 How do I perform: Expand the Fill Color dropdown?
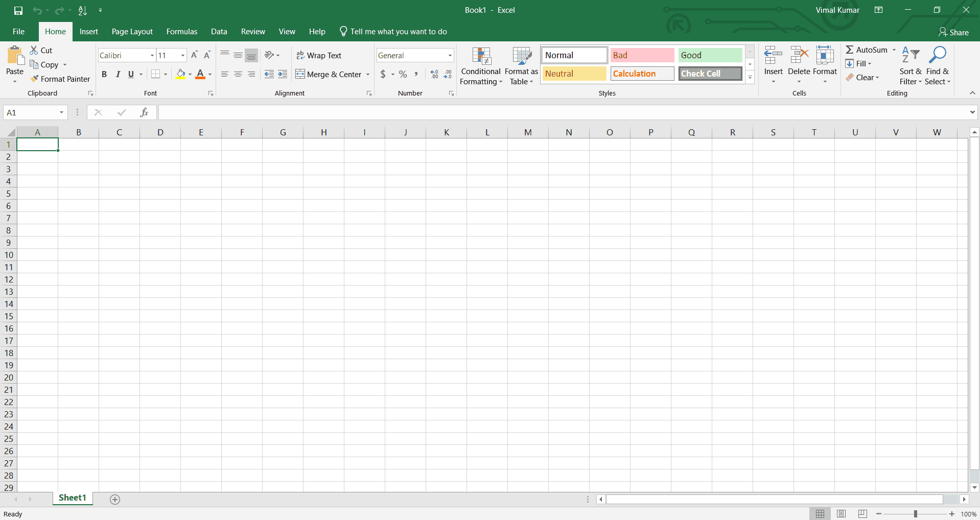[x=190, y=74]
